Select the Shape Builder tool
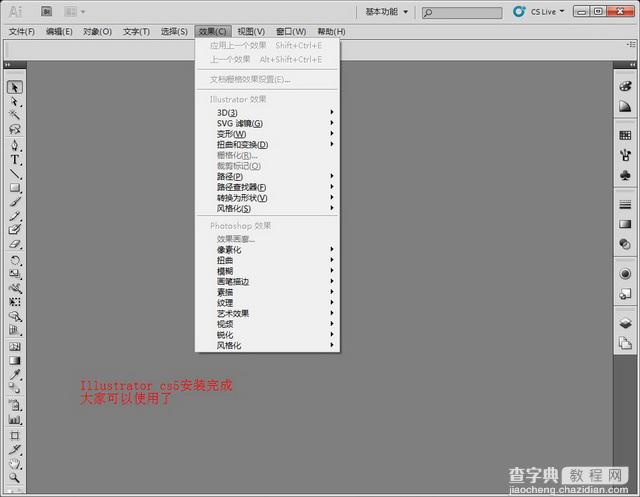The height and width of the screenshot is (497, 640). (x=15, y=316)
